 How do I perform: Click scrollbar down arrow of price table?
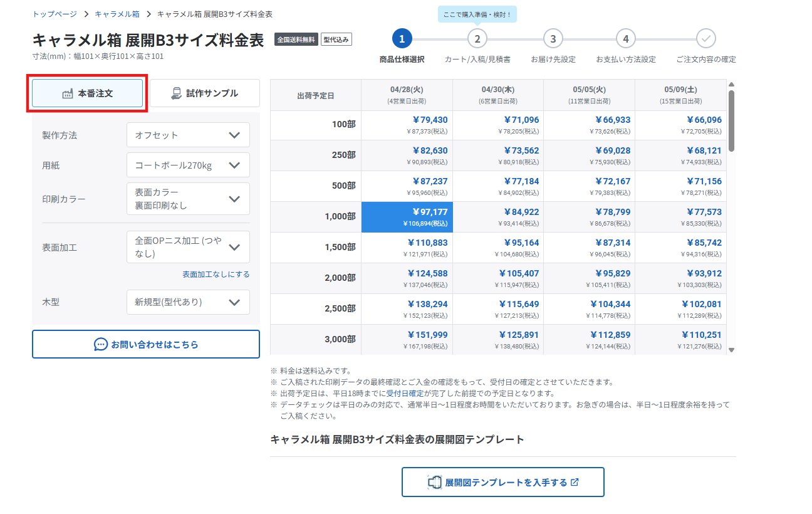tap(731, 350)
